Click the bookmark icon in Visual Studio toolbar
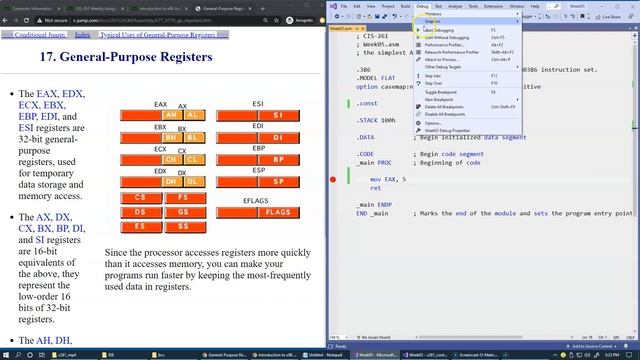This screenshot has width=640, height=360. 582,16
